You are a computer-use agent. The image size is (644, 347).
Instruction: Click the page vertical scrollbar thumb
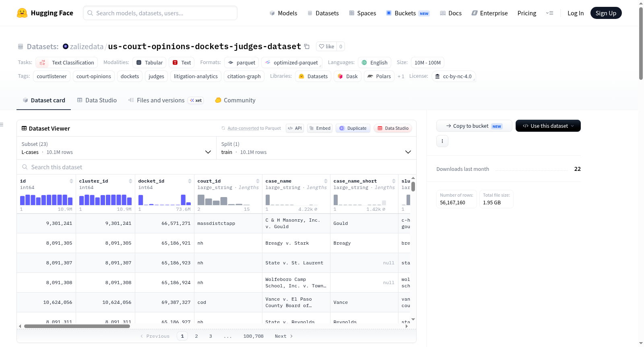(641, 43)
